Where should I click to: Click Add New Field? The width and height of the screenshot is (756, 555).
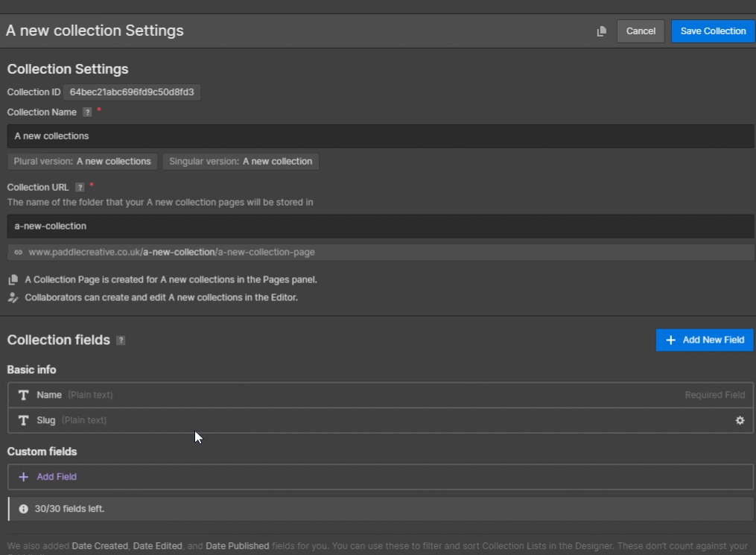tap(705, 340)
